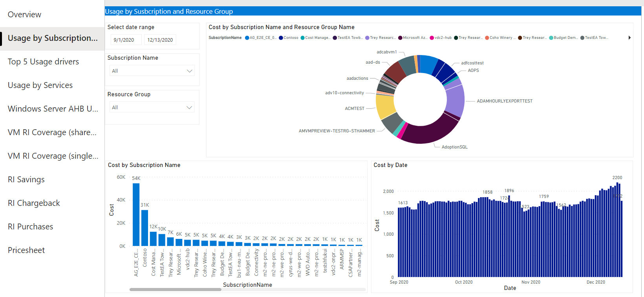This screenshot has height=297, width=644.
Task: Go to the Pricesheet page
Action: click(26, 250)
